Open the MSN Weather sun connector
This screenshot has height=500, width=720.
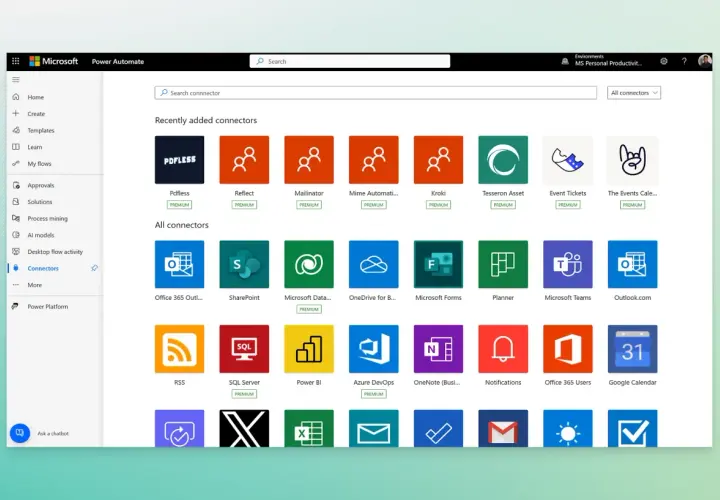(568, 428)
